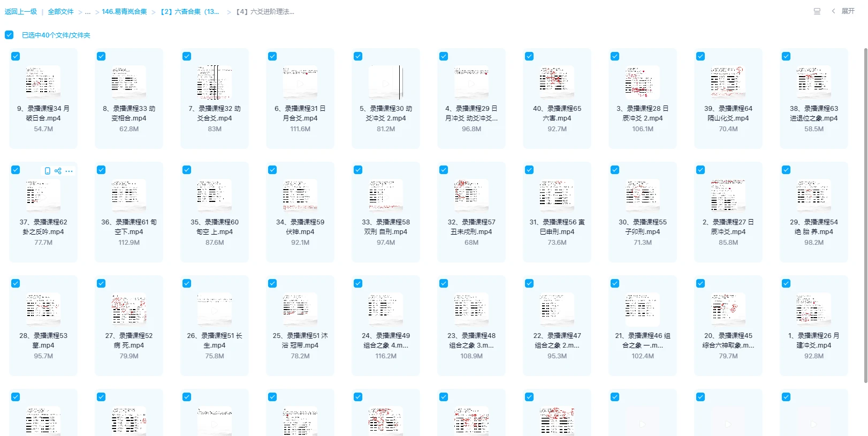The image size is (868, 436).
Task: Expand the collapsed '...' breadcrumb segment
Action: (88, 12)
